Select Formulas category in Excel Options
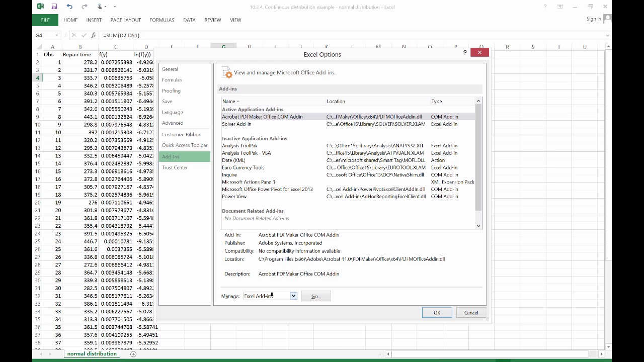644x362 pixels. coord(185,80)
